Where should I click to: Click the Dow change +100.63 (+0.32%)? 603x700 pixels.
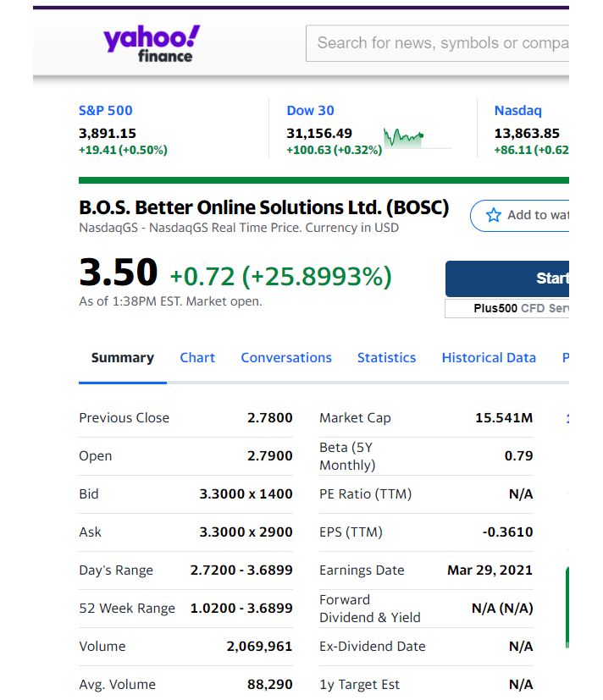(x=335, y=150)
